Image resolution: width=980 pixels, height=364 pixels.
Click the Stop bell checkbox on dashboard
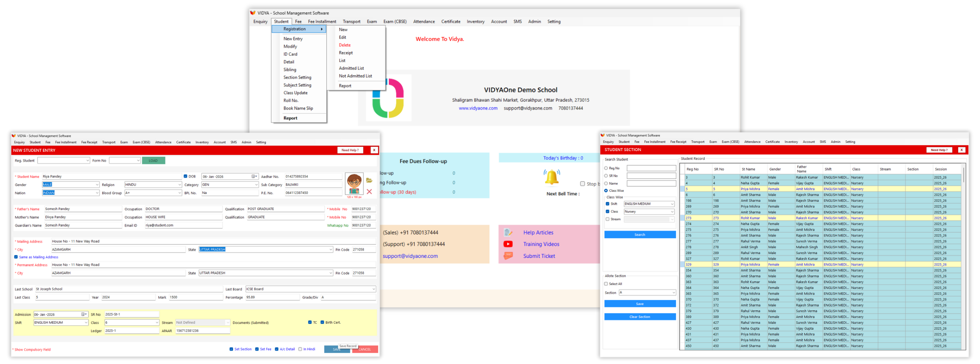(582, 184)
